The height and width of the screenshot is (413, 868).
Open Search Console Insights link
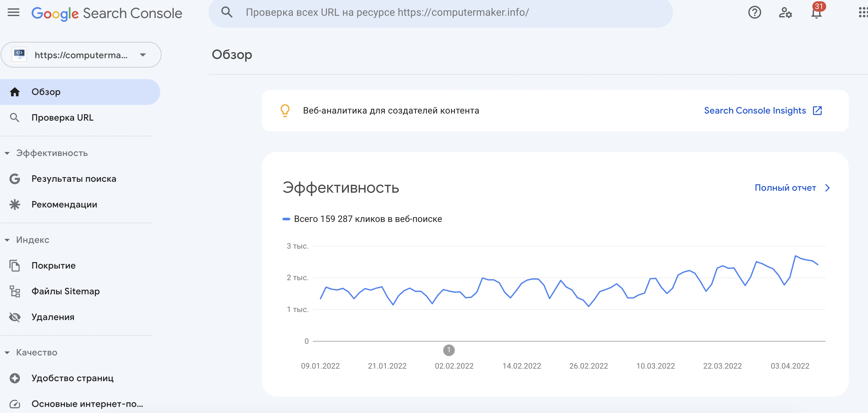pos(755,111)
